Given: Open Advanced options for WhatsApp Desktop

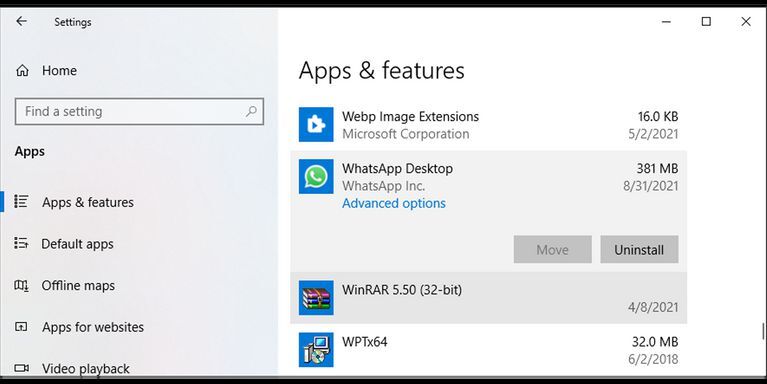Looking at the screenshot, I should click(x=394, y=203).
